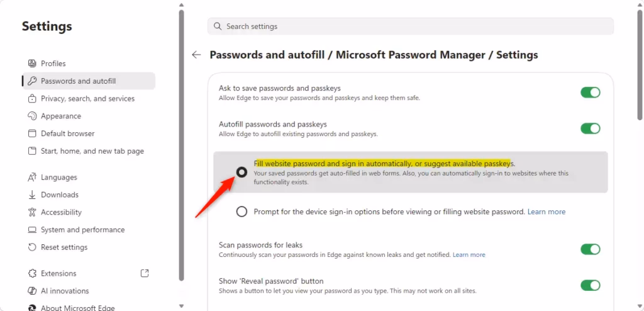Click the back arrow next to breadcrumb
This screenshot has height=311, width=644.
[196, 55]
